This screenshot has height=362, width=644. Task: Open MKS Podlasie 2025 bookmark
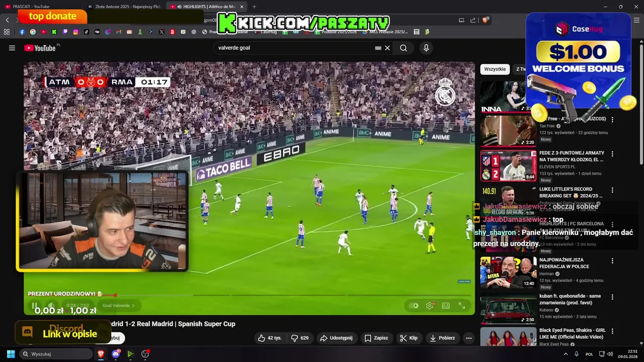[x=384, y=32]
